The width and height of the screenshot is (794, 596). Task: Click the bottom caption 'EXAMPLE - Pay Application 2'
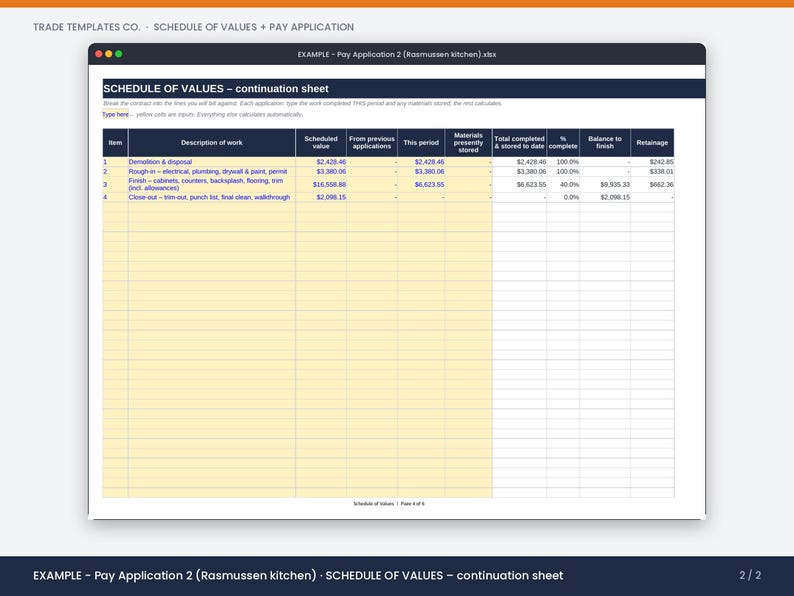click(x=113, y=576)
